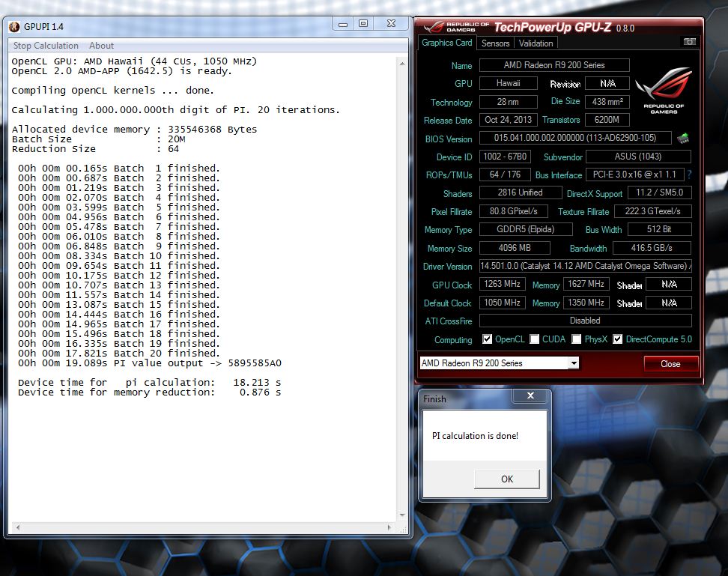
Task: Click the "Batch 1 finished." line
Action: [x=119, y=168]
